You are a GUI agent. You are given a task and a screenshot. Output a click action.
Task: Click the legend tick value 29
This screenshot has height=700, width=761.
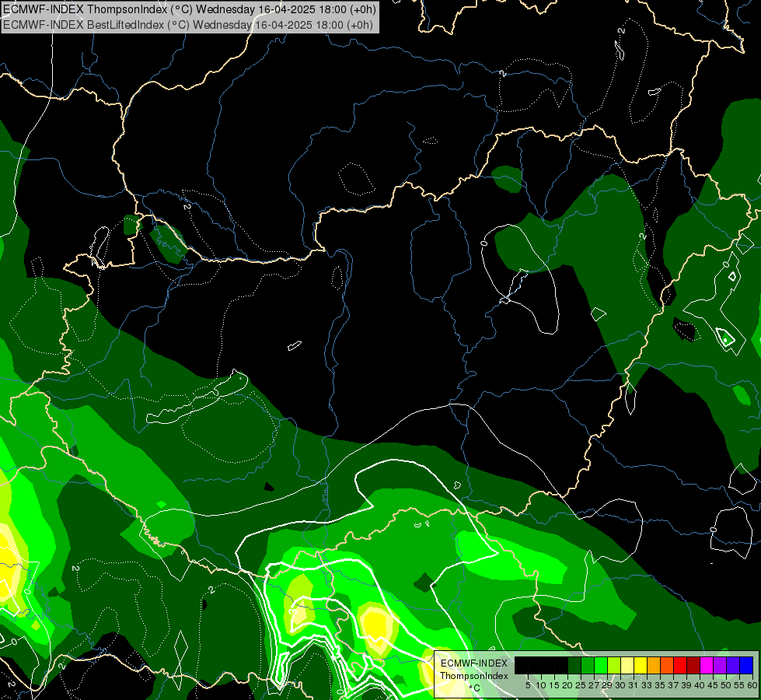pos(607,685)
